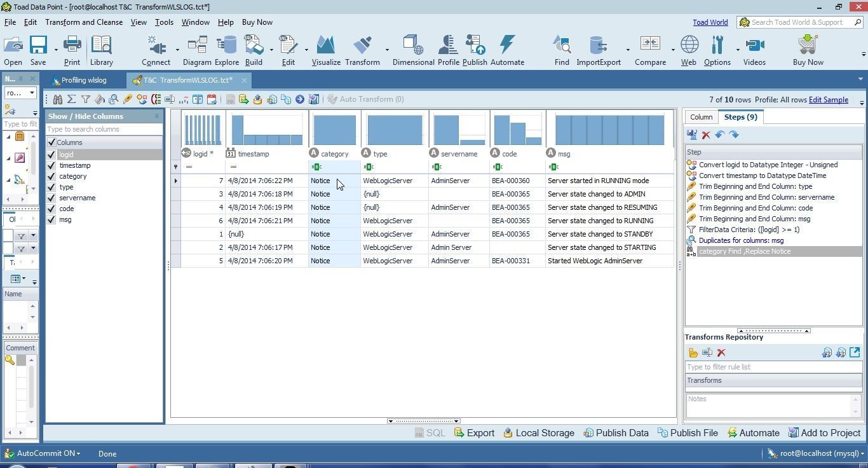Select the Steps (9) tab
The width and height of the screenshot is (868, 468).
(x=740, y=117)
